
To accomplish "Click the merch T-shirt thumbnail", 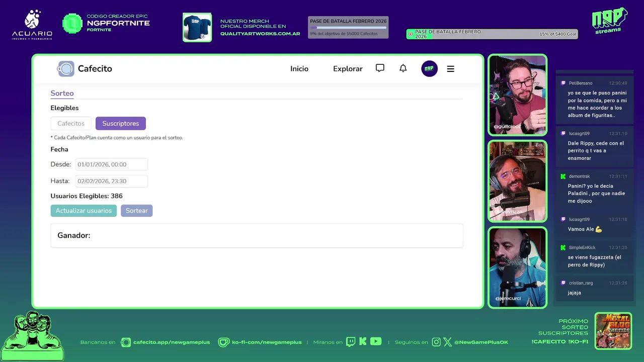I will coord(197,27).
